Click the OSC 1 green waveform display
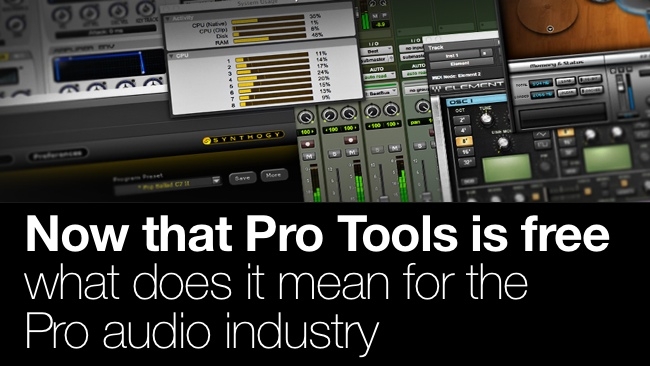The width and height of the screenshot is (650, 366). pyautogui.click(x=507, y=167)
